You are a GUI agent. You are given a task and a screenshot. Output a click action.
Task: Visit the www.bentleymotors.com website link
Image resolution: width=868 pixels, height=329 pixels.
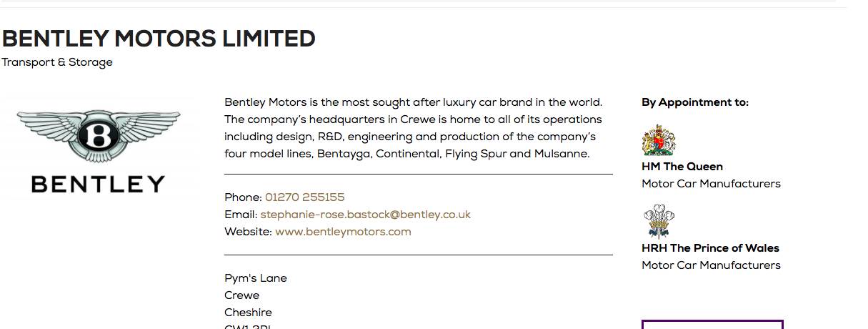(343, 232)
